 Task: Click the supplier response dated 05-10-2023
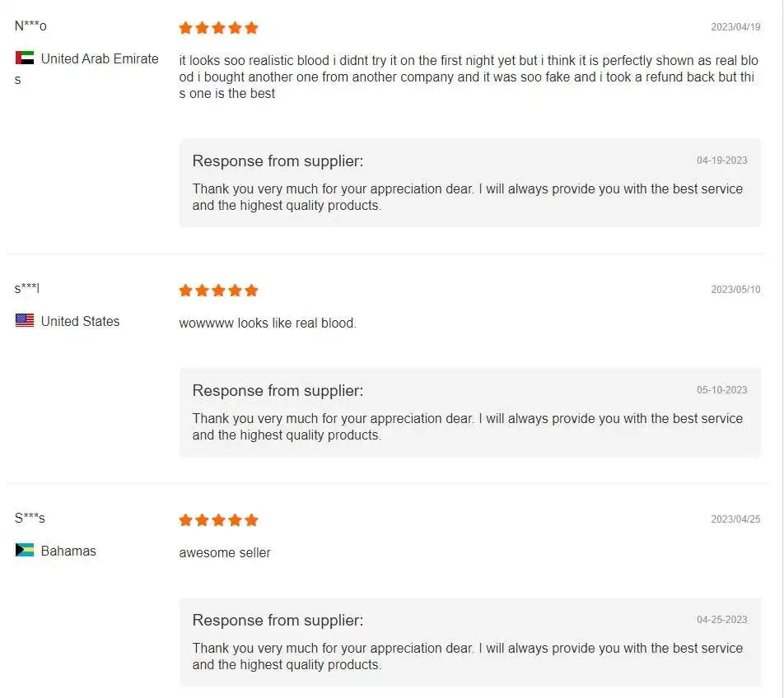pos(468,426)
